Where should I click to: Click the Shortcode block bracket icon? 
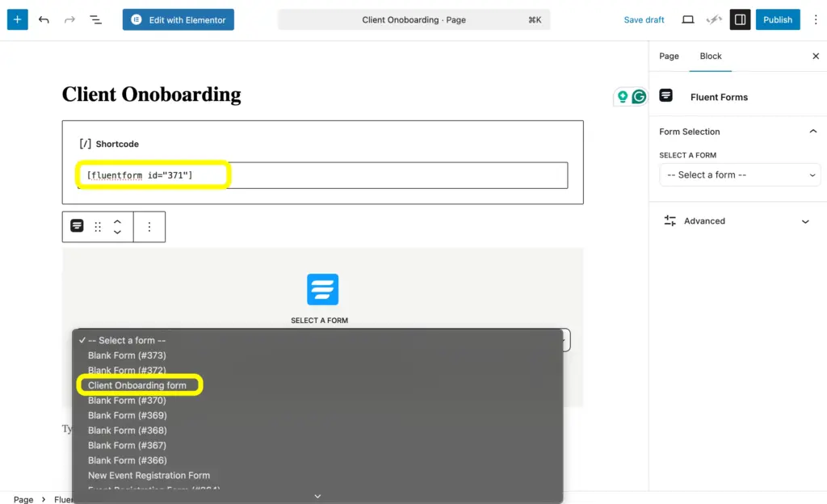point(85,144)
